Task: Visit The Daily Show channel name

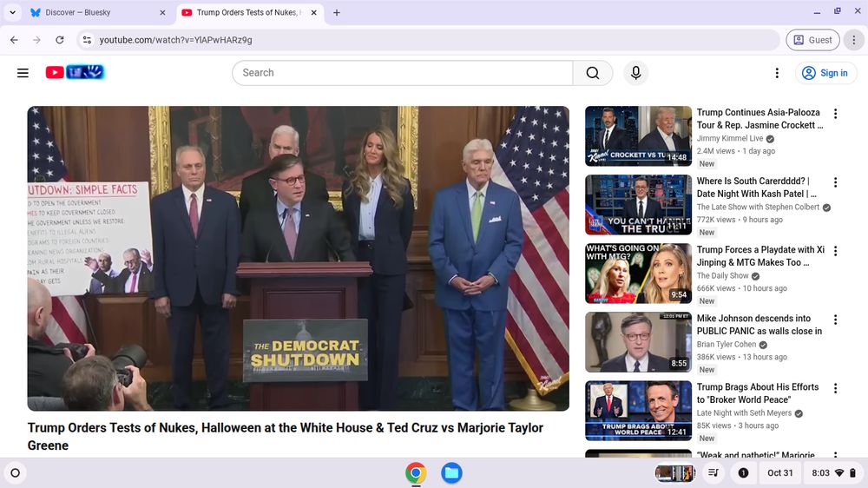Action: pyautogui.click(x=722, y=276)
